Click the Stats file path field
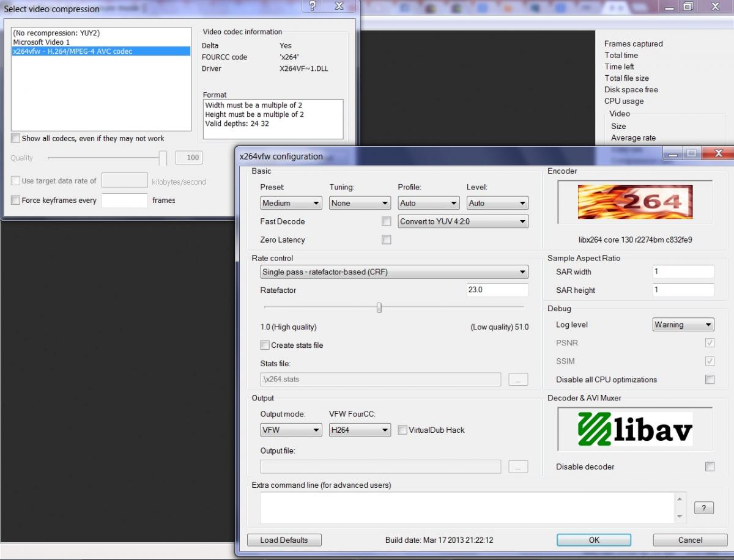The image size is (734, 560). pyautogui.click(x=380, y=380)
